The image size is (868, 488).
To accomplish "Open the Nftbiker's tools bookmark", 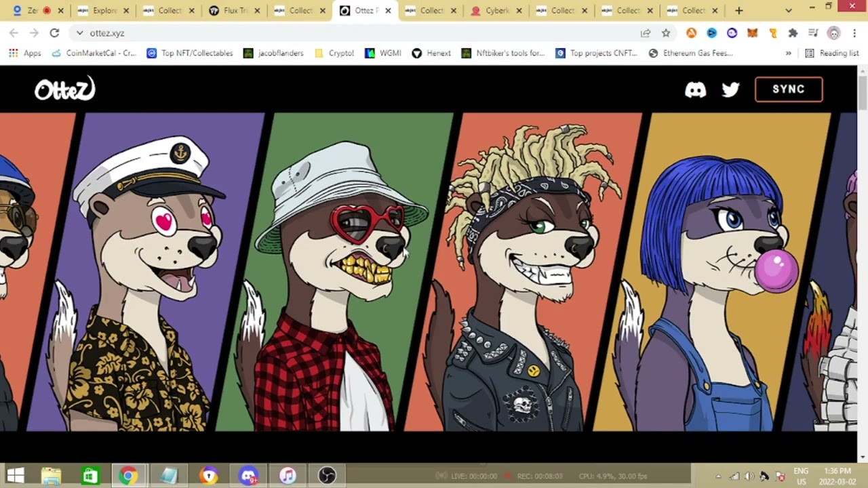I will point(502,53).
